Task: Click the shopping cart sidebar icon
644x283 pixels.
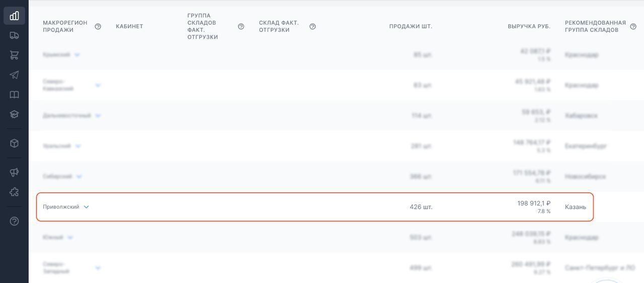Action: (x=14, y=55)
